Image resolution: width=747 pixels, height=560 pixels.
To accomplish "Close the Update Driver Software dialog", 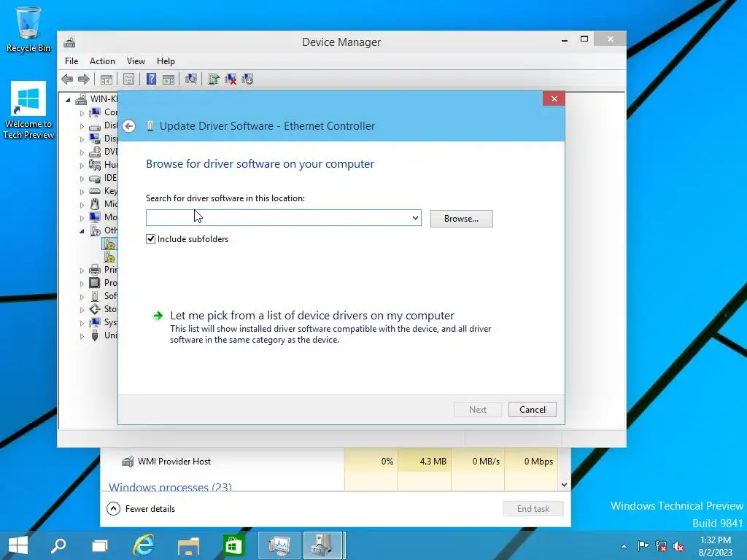I will click(554, 98).
